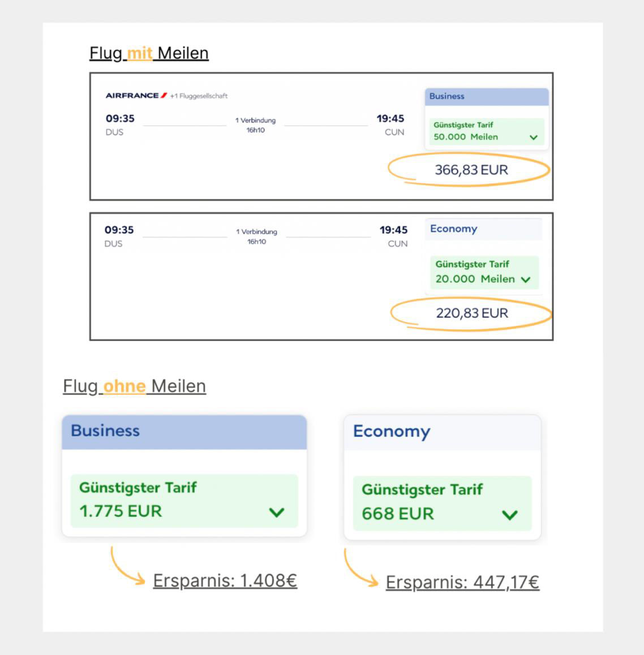
Task: Click the 1 Verbindung text in first flight
Action: tap(255, 120)
